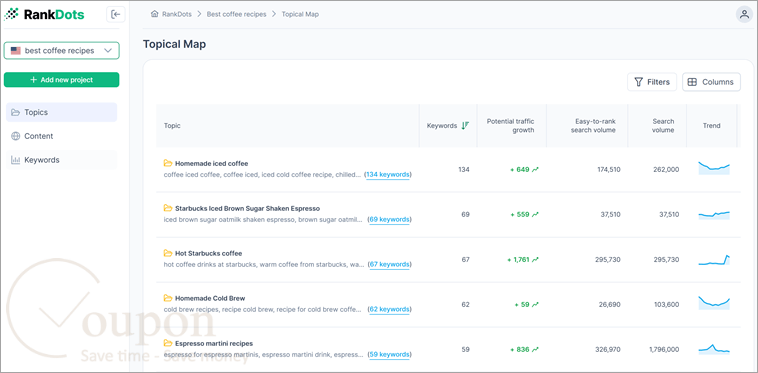Open the 67 keywords link

390,264
